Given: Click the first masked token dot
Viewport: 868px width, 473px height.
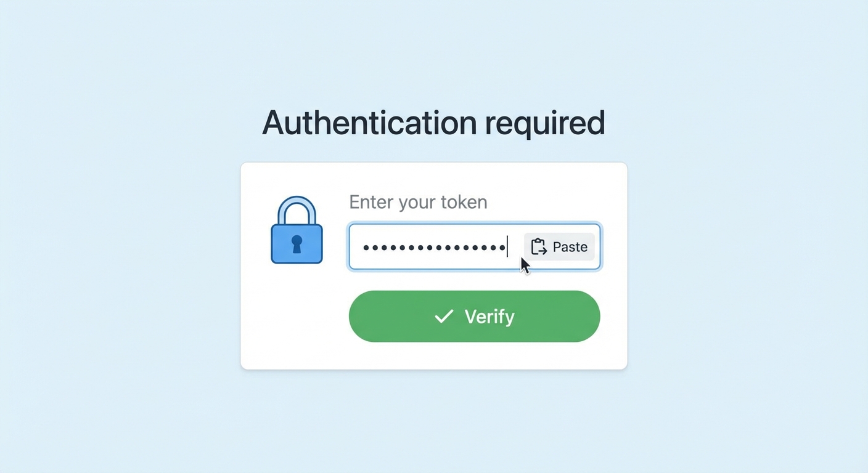Looking at the screenshot, I should pyautogui.click(x=366, y=248).
